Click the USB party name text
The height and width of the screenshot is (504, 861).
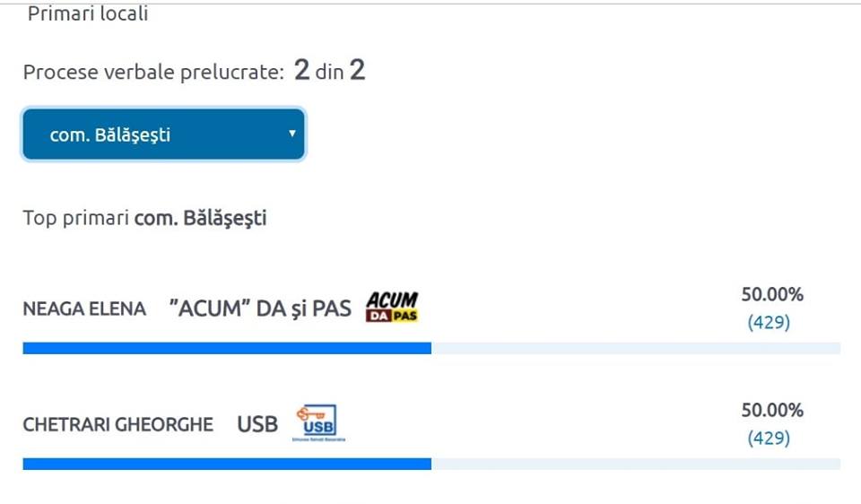coord(257,424)
